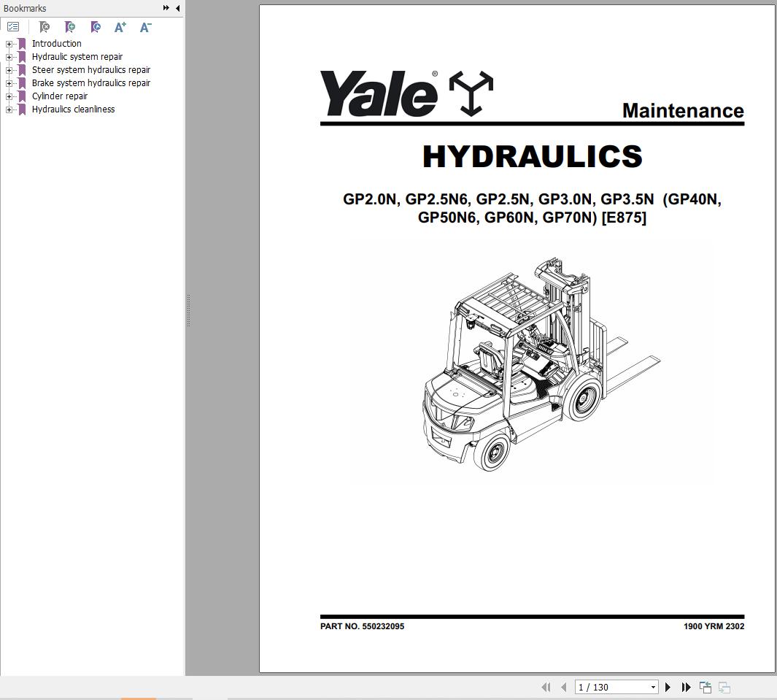Go to Brake system hydraulics repair
777x700 pixels.
[91, 82]
